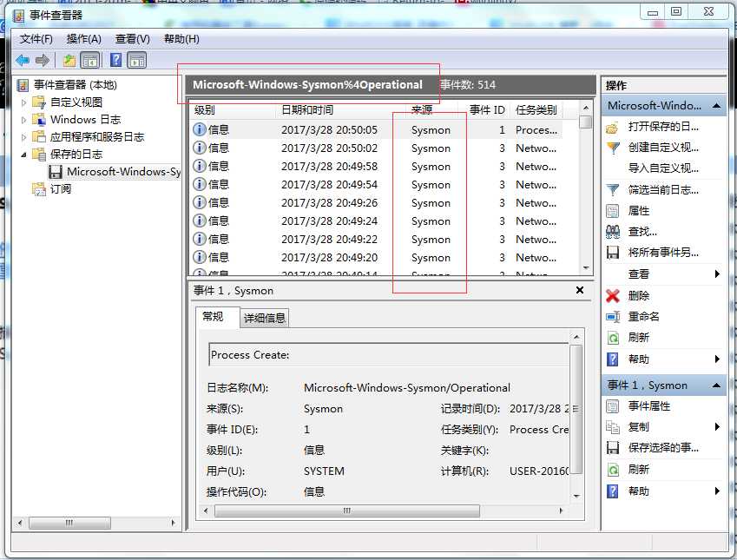Expand the Windows 日志 tree node
Screen dimensions: 737x560
[23, 120]
